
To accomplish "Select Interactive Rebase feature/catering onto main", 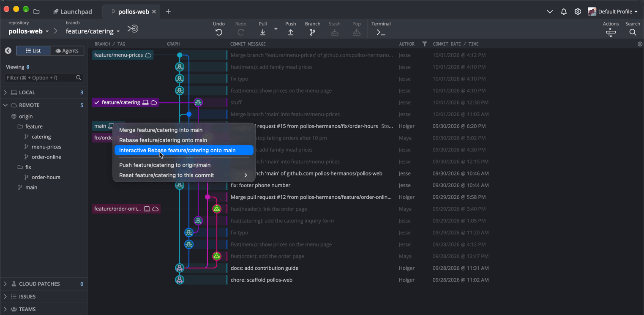I will coord(184,150).
